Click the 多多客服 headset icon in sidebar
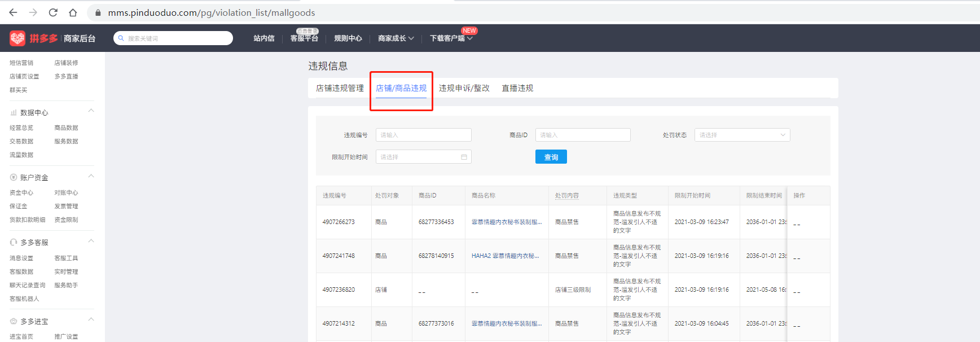Screen dimensions: 980x342 click(x=14, y=243)
